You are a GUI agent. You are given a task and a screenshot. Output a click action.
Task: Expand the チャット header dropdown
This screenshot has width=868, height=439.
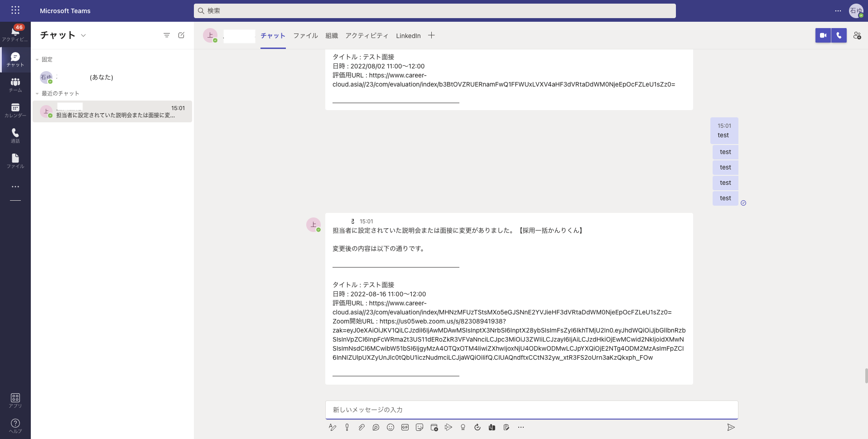[x=83, y=35]
